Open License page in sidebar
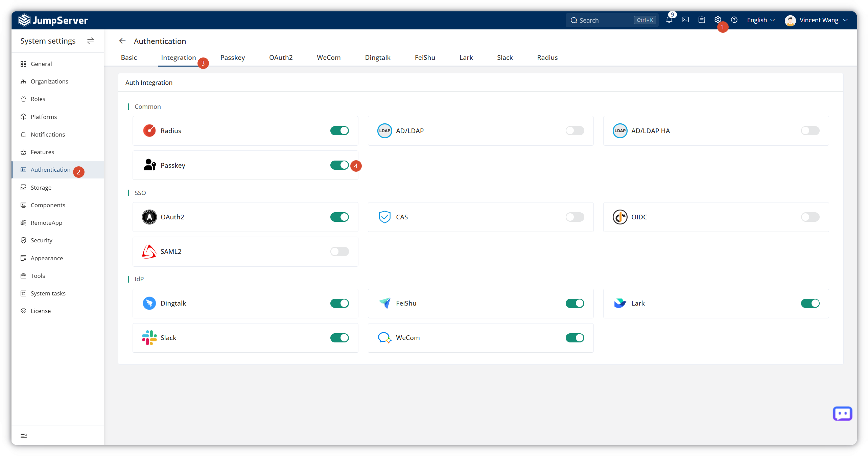The width and height of the screenshot is (868, 456). [x=58, y=311]
